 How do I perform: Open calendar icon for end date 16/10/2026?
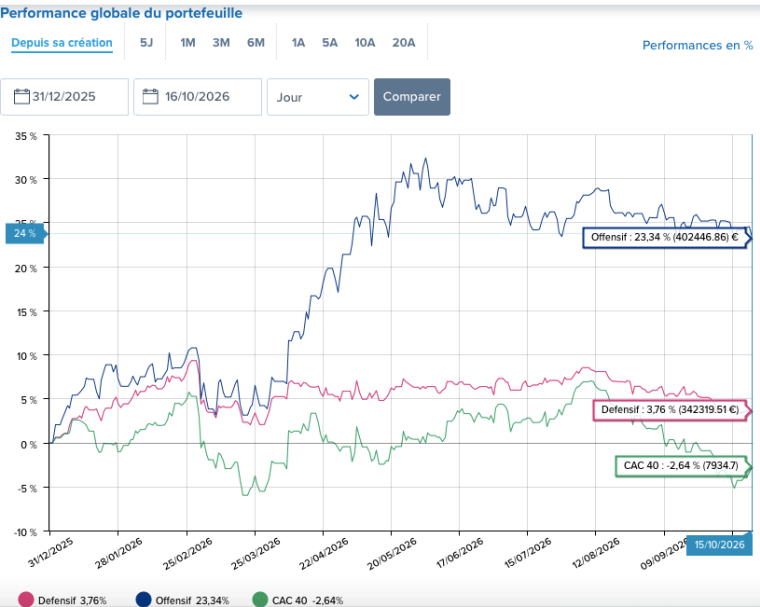150,96
